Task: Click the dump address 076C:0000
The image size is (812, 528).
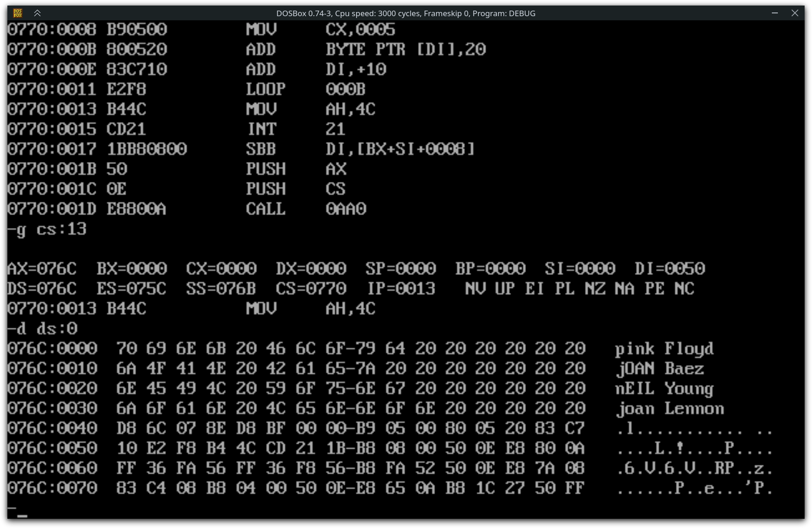Action: (x=52, y=348)
